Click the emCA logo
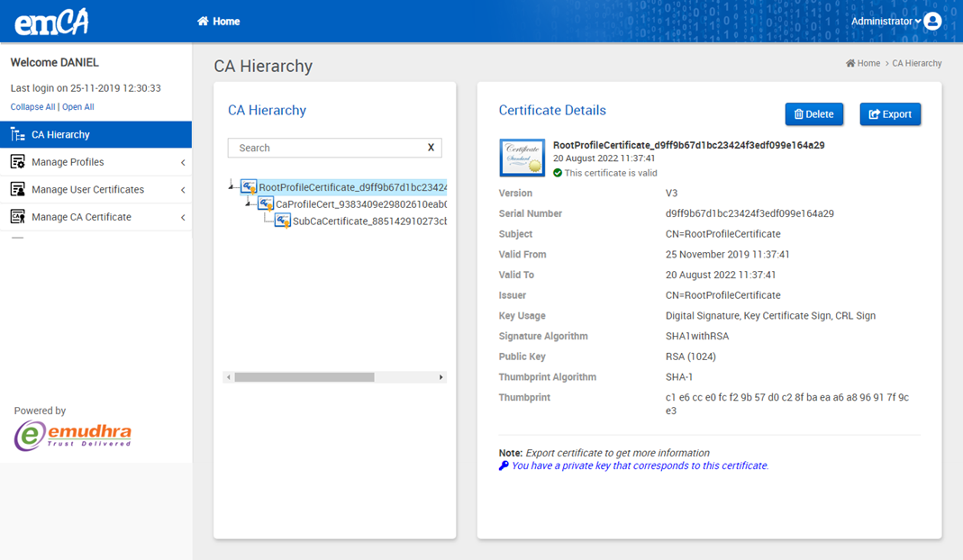963x560 pixels. (51, 22)
